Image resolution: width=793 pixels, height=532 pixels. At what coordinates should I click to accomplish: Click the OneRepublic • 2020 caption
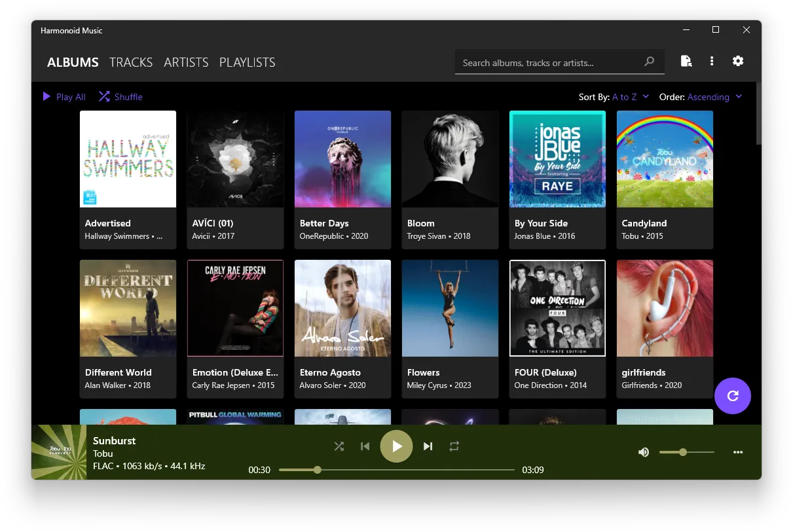point(334,236)
